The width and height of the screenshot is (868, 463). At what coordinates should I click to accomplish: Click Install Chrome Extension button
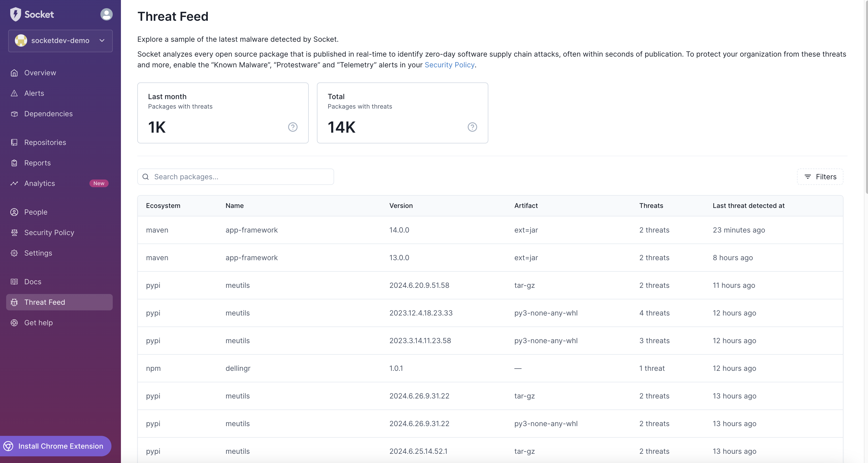[x=55, y=446]
